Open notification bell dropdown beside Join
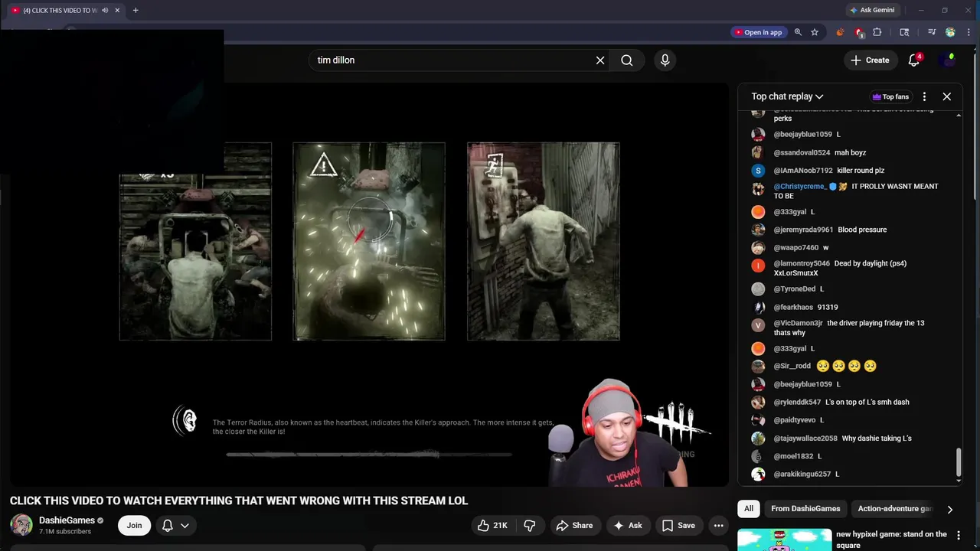This screenshot has height=551, width=980. [x=175, y=525]
